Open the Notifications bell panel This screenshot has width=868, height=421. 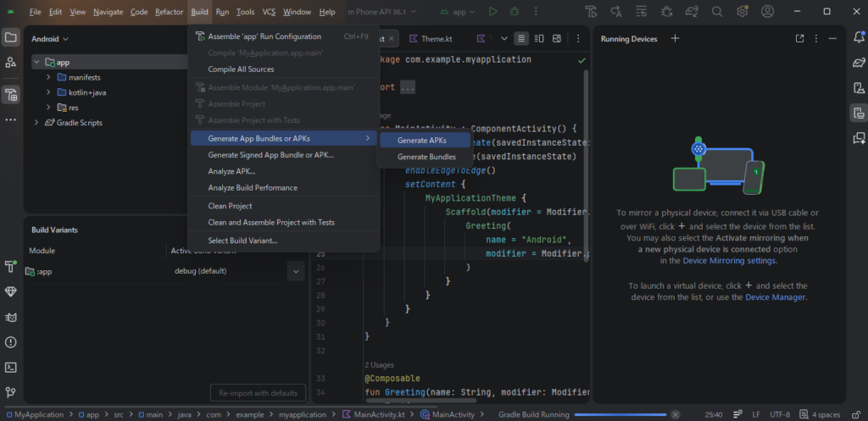coord(858,38)
